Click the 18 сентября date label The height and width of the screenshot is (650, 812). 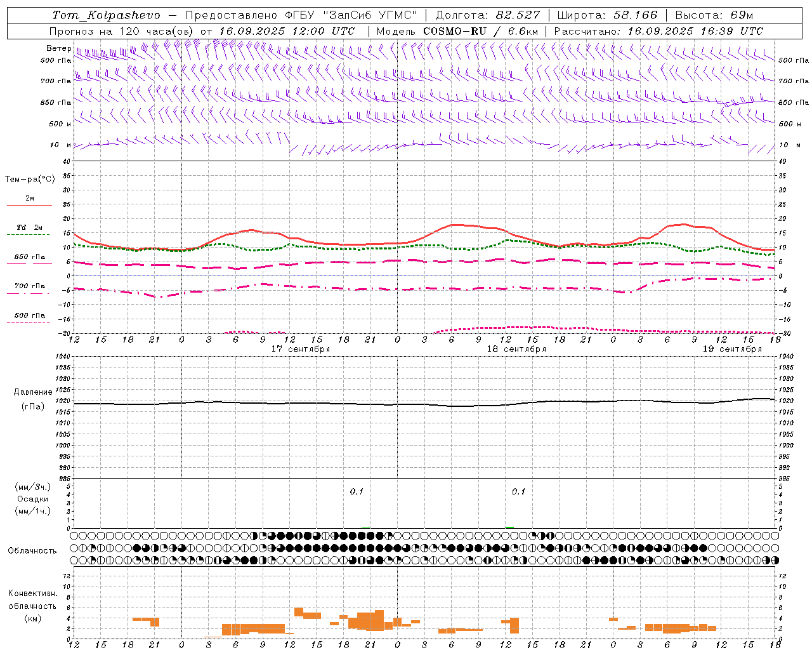(x=516, y=349)
